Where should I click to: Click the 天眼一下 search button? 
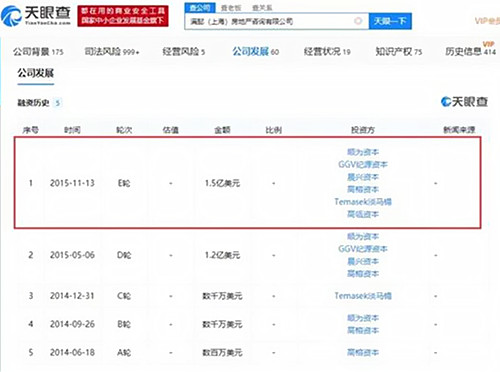click(x=390, y=21)
